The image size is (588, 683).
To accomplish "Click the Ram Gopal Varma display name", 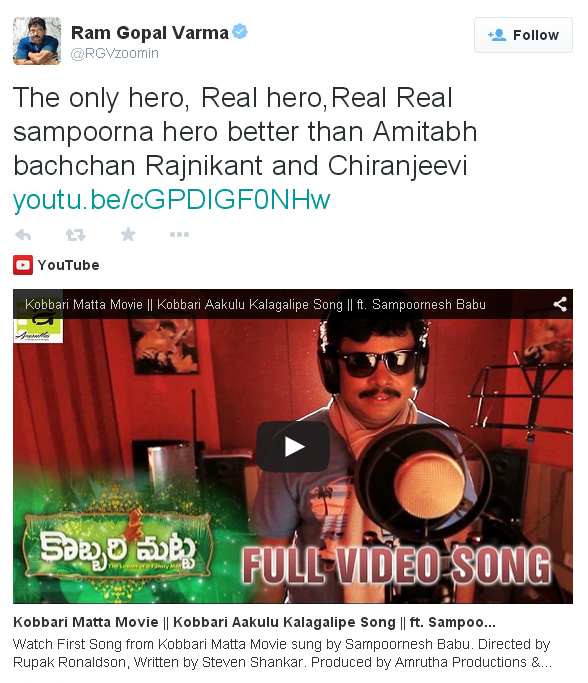I will pos(150,33).
